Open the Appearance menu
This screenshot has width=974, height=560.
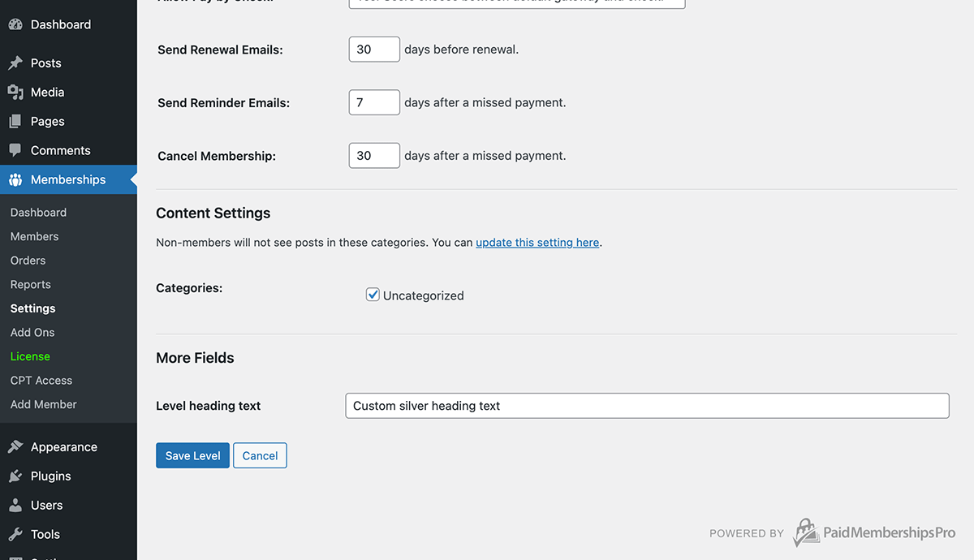(68, 447)
